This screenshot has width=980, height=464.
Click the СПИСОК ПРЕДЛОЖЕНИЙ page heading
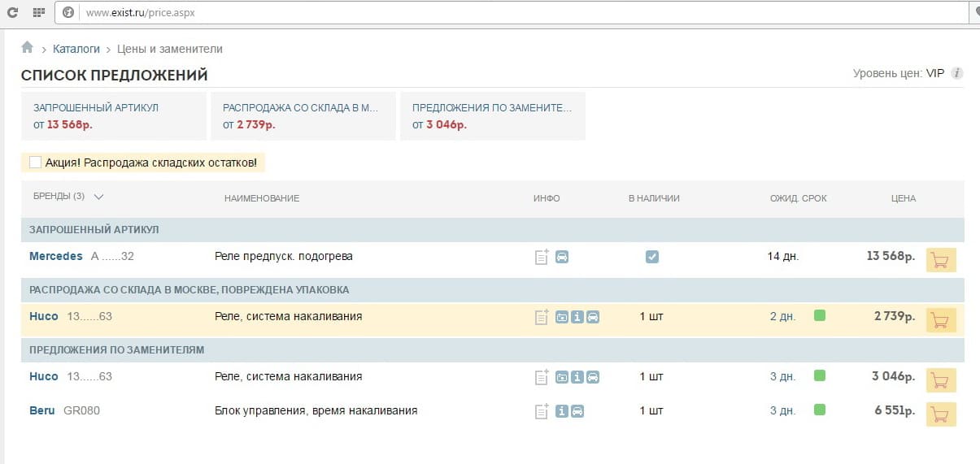point(115,76)
